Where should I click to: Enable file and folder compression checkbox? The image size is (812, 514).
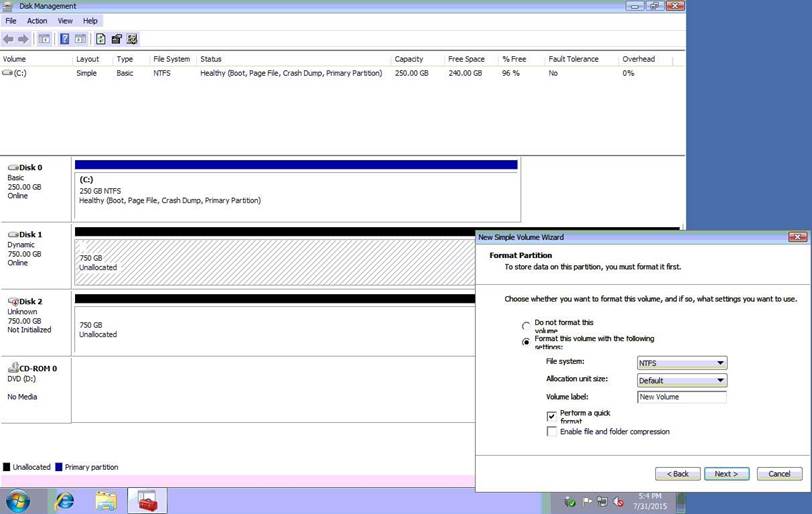pyautogui.click(x=551, y=432)
